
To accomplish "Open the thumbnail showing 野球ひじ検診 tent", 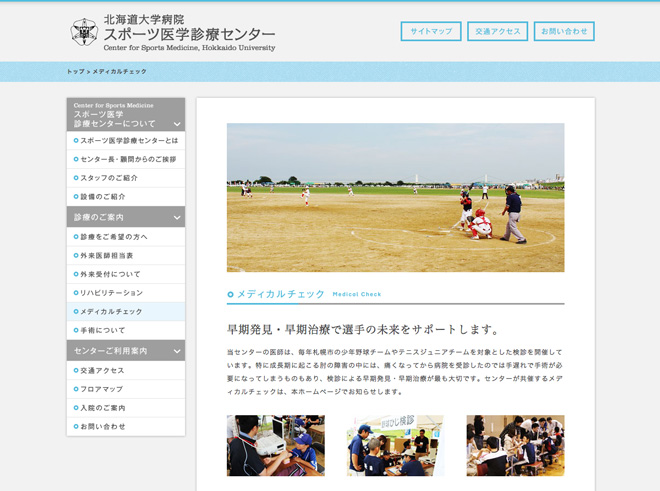I will coord(395,446).
